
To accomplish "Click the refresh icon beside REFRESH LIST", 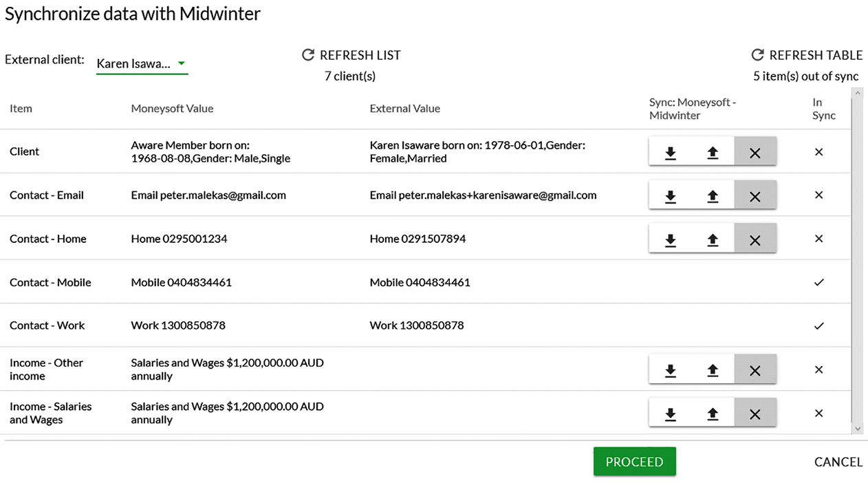I will (x=308, y=55).
